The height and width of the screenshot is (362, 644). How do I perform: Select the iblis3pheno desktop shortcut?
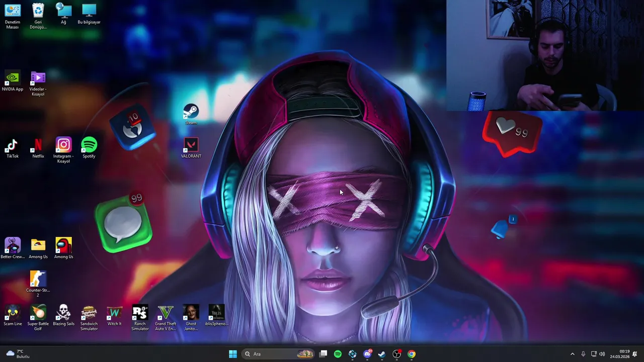pyautogui.click(x=216, y=316)
